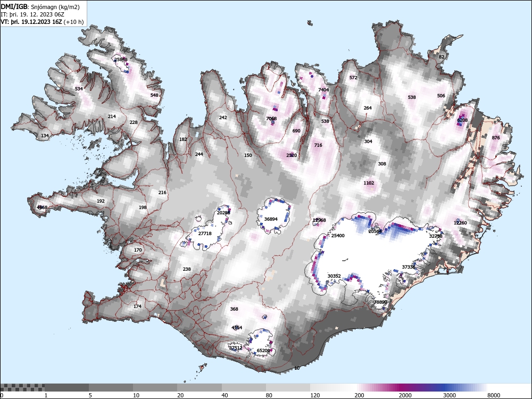Select the map label 192
The image size is (532, 399).
[101, 201]
